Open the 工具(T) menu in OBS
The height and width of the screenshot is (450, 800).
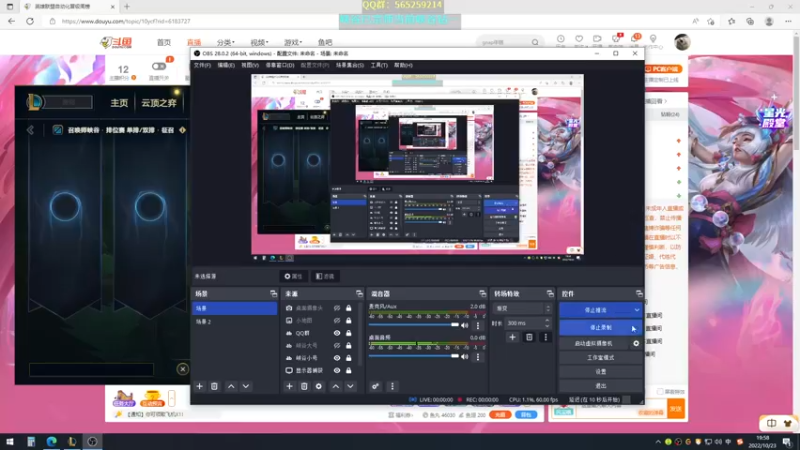(x=379, y=65)
